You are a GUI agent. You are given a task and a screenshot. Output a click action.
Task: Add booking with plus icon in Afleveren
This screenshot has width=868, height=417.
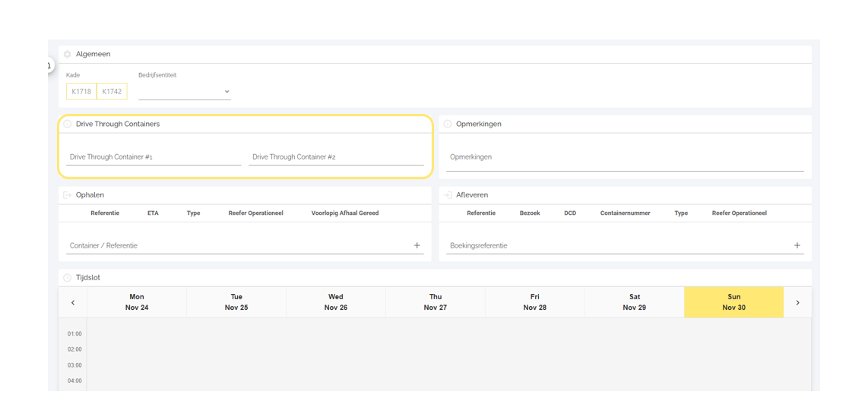coord(797,245)
